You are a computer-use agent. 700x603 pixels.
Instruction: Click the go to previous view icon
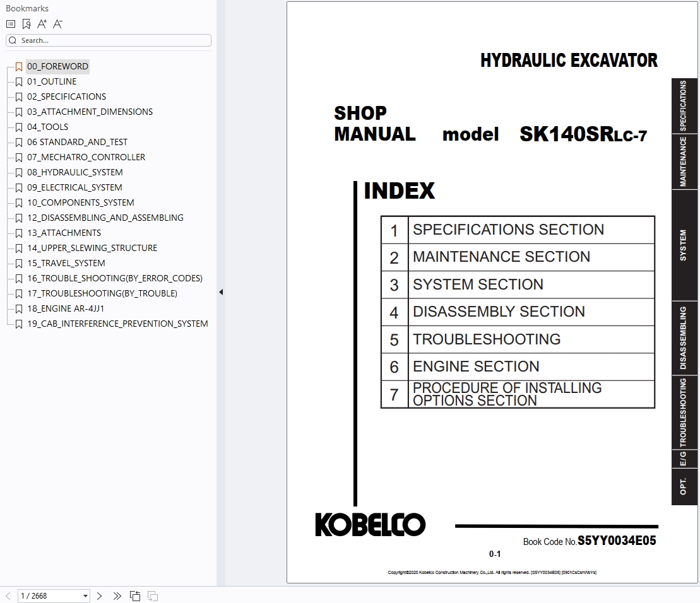(135, 596)
